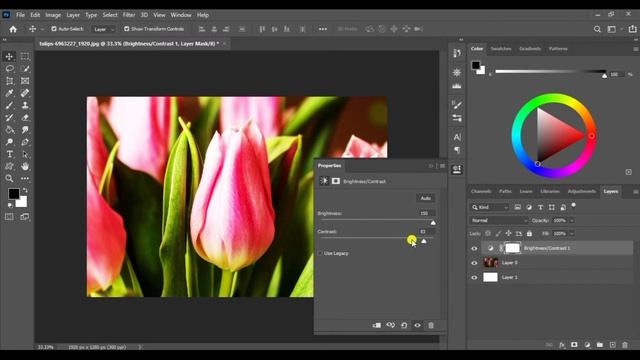Go to the Home screen
640x360 pixels.
click(13, 29)
